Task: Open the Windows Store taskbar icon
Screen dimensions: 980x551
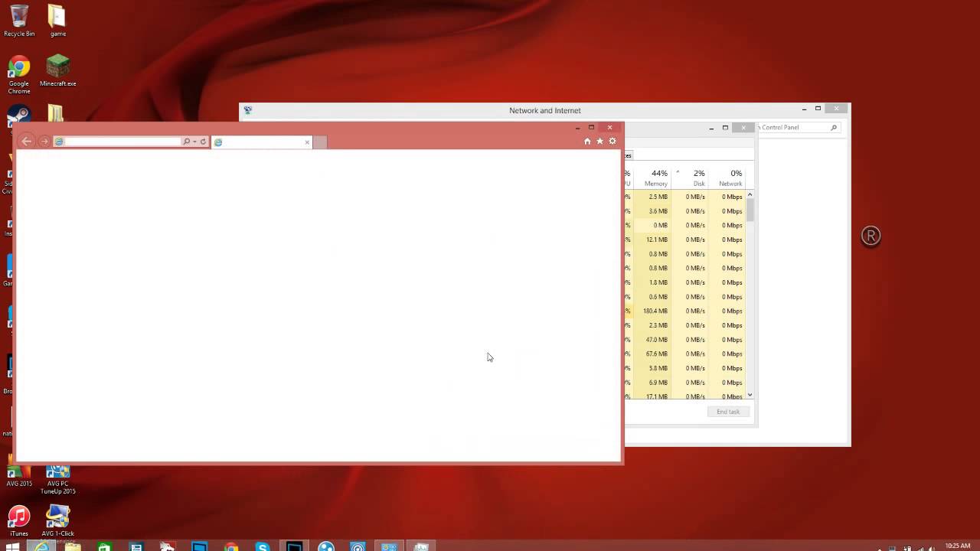Action: pos(104,546)
